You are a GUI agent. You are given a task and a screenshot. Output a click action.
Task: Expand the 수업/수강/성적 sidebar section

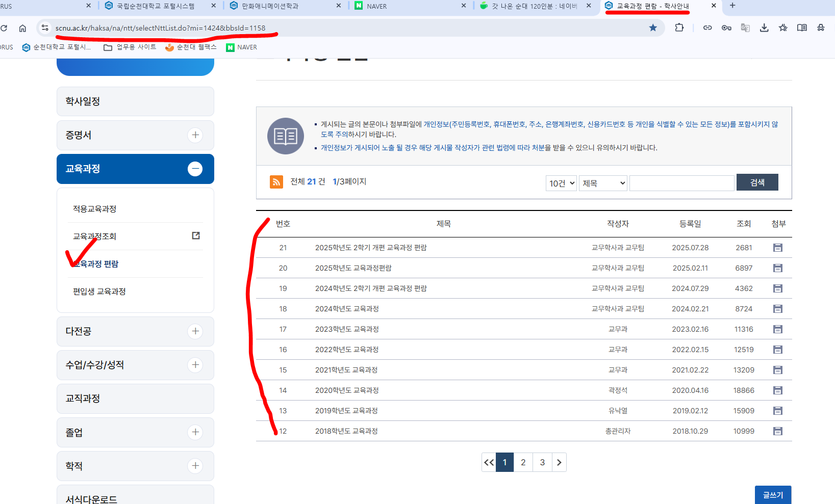(195, 365)
